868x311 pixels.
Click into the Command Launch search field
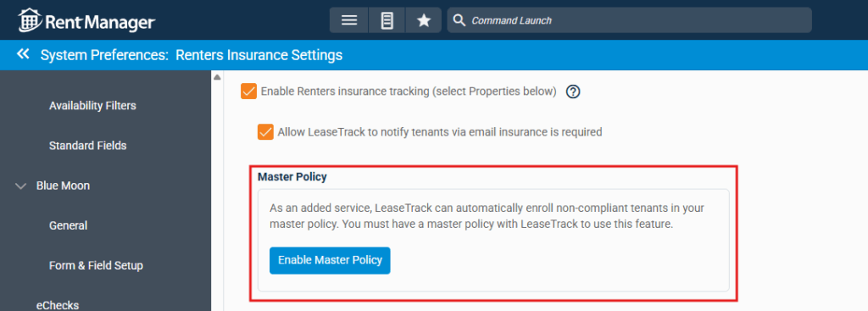[630, 20]
